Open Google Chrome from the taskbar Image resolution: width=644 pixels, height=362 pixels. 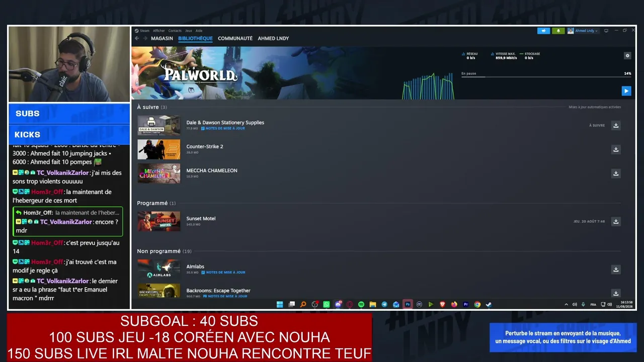[x=477, y=304]
